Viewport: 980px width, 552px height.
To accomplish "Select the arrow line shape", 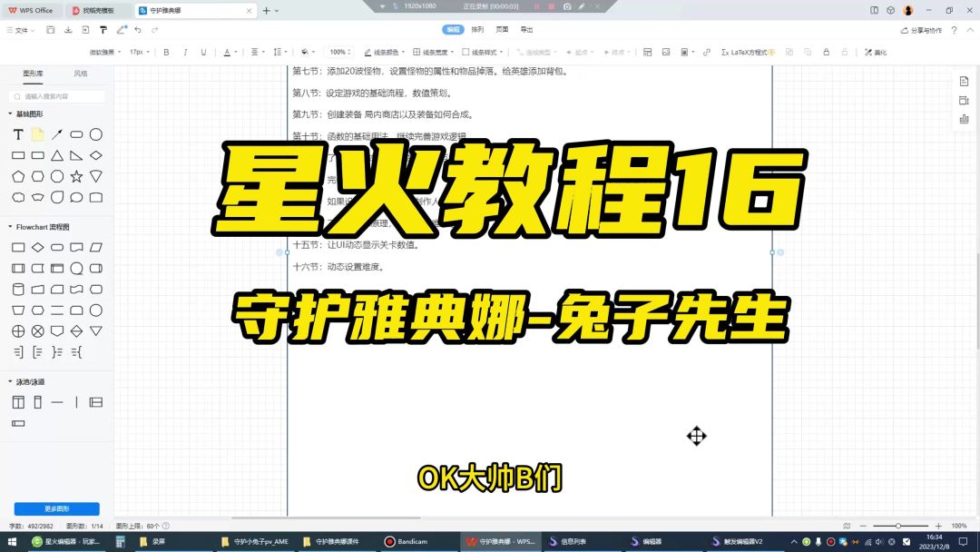I will click(57, 134).
